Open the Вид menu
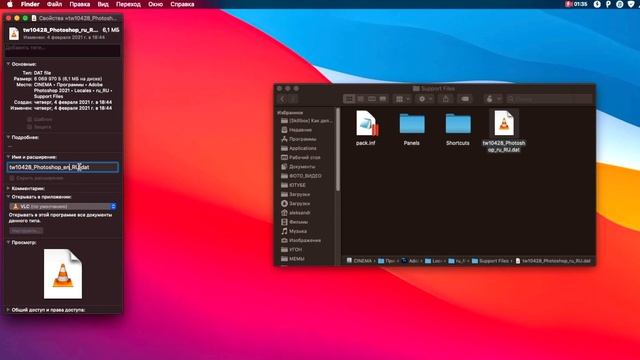The image size is (640, 360). (x=103, y=4)
